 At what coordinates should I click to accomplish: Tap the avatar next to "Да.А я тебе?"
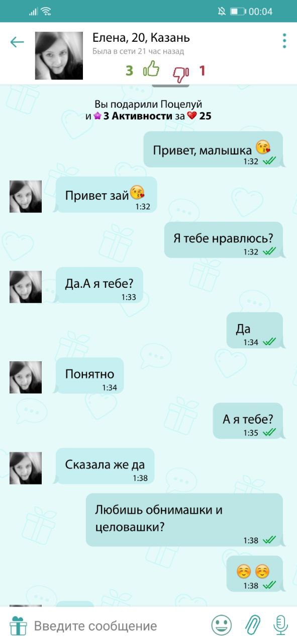coord(26,287)
